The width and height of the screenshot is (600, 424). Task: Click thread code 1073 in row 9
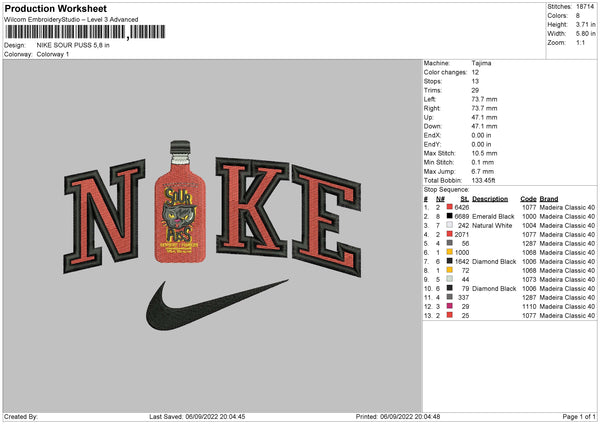pyautogui.click(x=529, y=279)
